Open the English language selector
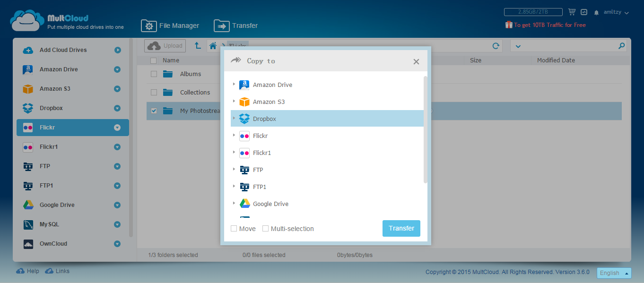644x283 pixels. pyautogui.click(x=614, y=273)
